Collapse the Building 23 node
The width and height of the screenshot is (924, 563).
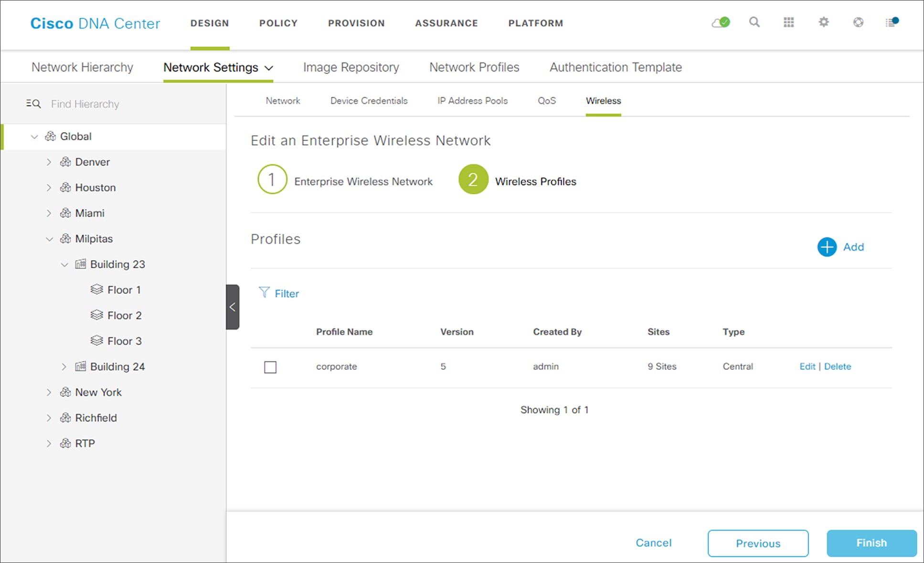pyautogui.click(x=64, y=265)
